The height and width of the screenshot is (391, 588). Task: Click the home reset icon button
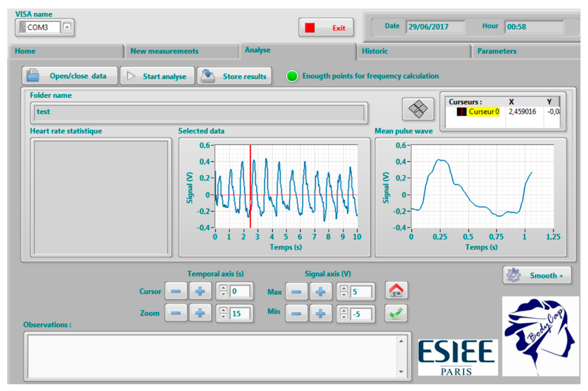pyautogui.click(x=396, y=291)
